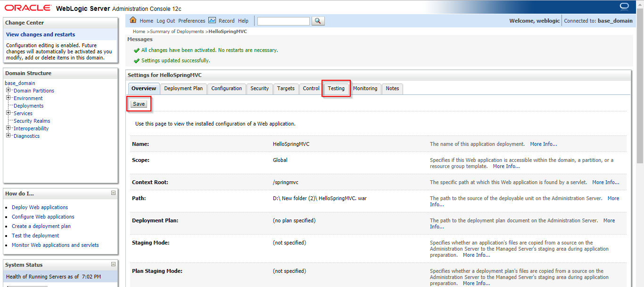Click the Record monitor icon
This screenshot has width=644, height=287.
click(212, 20)
